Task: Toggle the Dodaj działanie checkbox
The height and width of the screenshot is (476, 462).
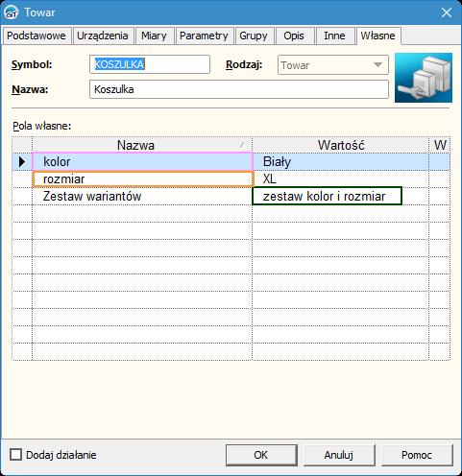Action: pos(16,455)
